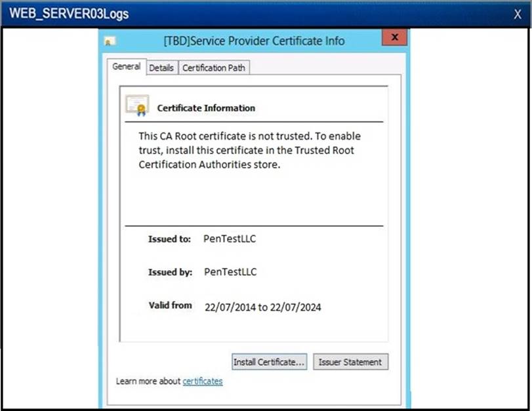
Task: Click the Issued by: label
Action: pyautogui.click(x=170, y=272)
